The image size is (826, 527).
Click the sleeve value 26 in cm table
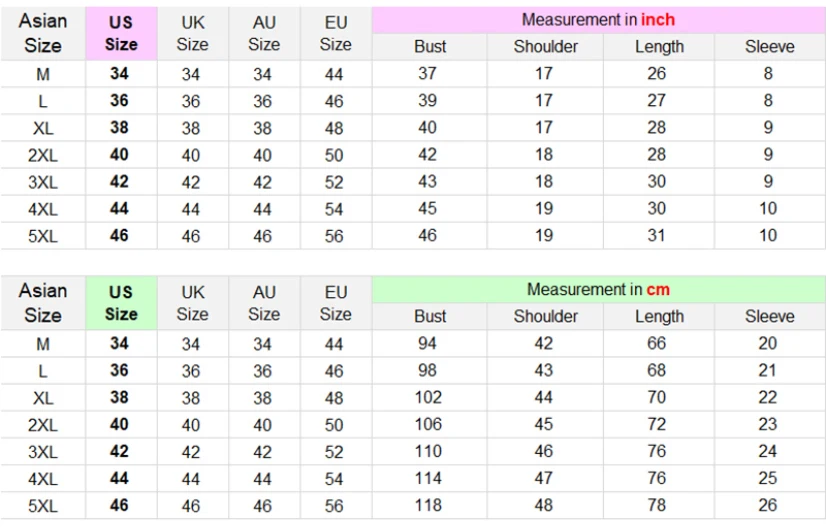coord(768,505)
